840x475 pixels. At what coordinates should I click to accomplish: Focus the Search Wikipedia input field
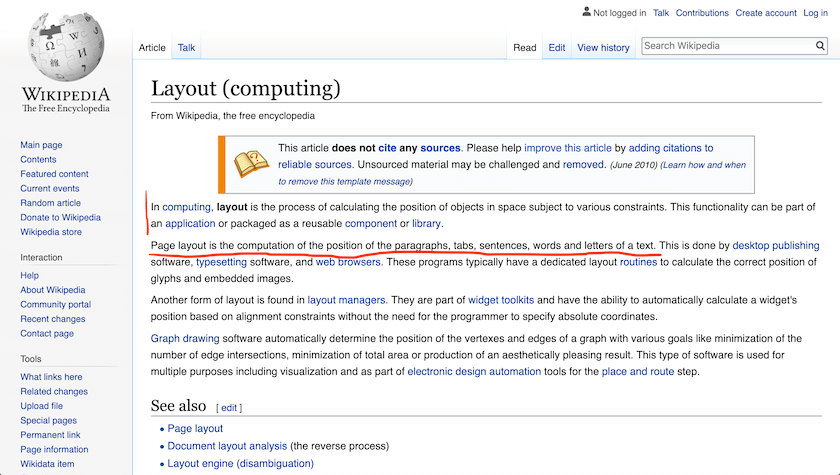pos(725,46)
